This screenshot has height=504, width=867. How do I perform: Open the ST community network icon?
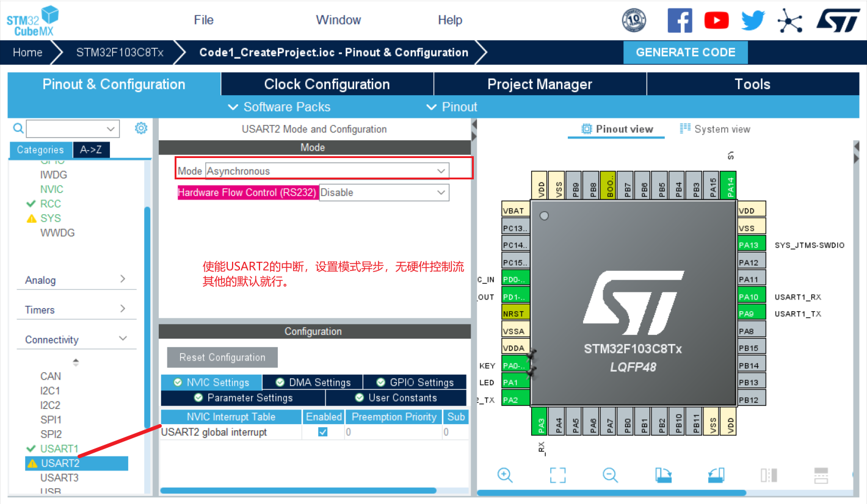(789, 20)
